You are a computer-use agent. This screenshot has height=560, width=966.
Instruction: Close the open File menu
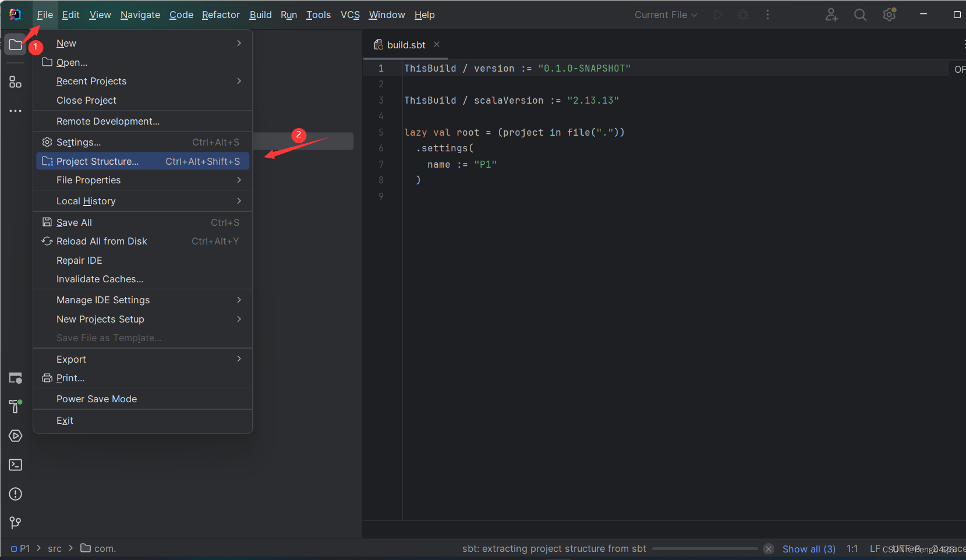(44, 15)
